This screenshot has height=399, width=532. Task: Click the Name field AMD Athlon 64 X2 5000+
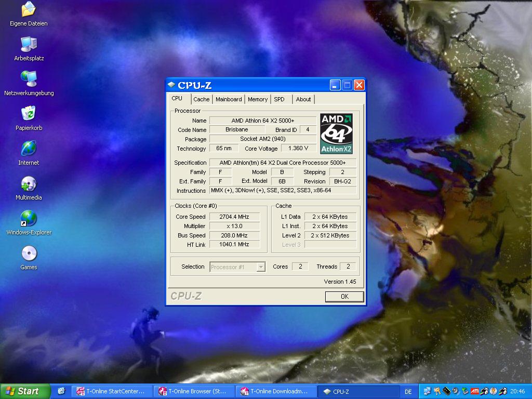pyautogui.click(x=263, y=121)
